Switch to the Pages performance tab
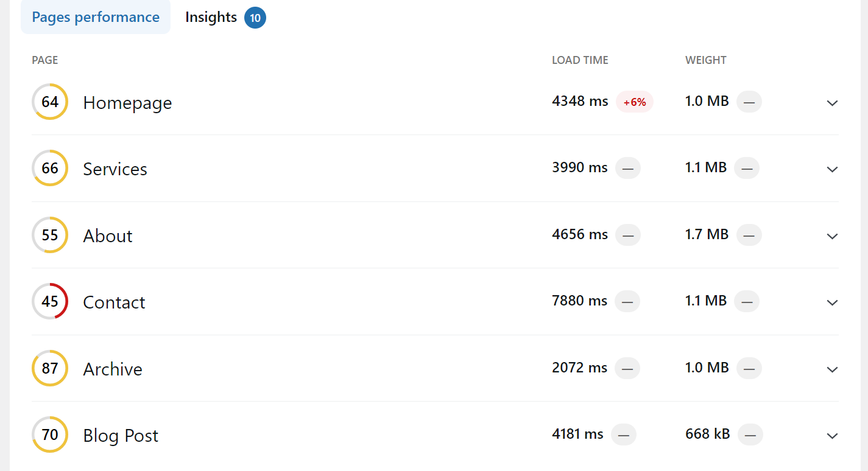Image resolution: width=868 pixels, height=471 pixels. point(96,17)
